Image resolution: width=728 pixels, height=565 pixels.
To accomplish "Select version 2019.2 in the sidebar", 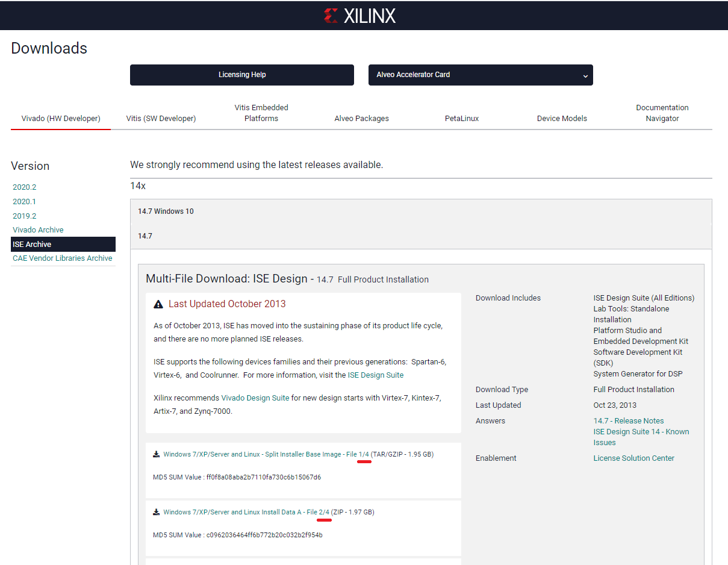I will [x=25, y=216].
